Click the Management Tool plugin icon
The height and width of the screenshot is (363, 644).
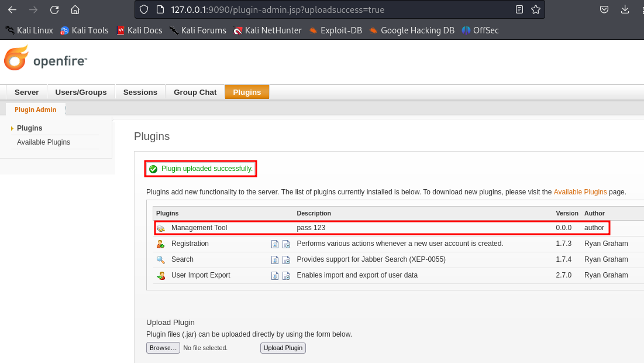pyautogui.click(x=160, y=228)
